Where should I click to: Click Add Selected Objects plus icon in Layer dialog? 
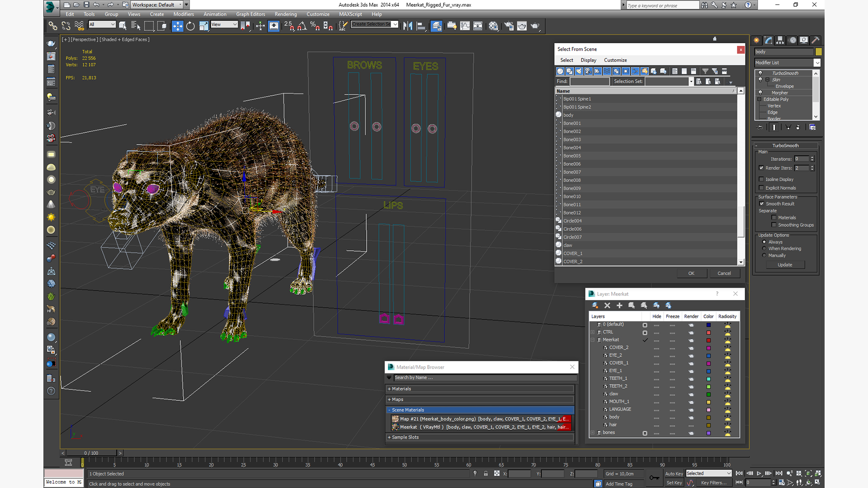pyautogui.click(x=619, y=305)
